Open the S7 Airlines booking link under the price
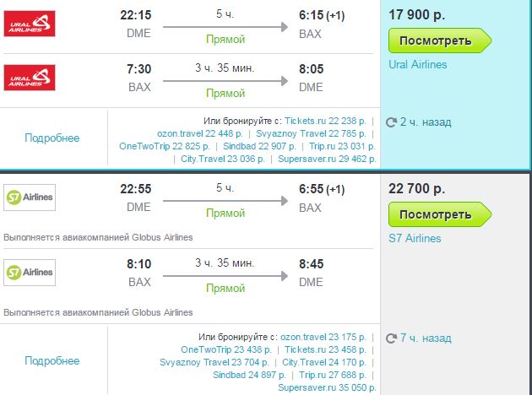532x395 pixels. pos(415,238)
